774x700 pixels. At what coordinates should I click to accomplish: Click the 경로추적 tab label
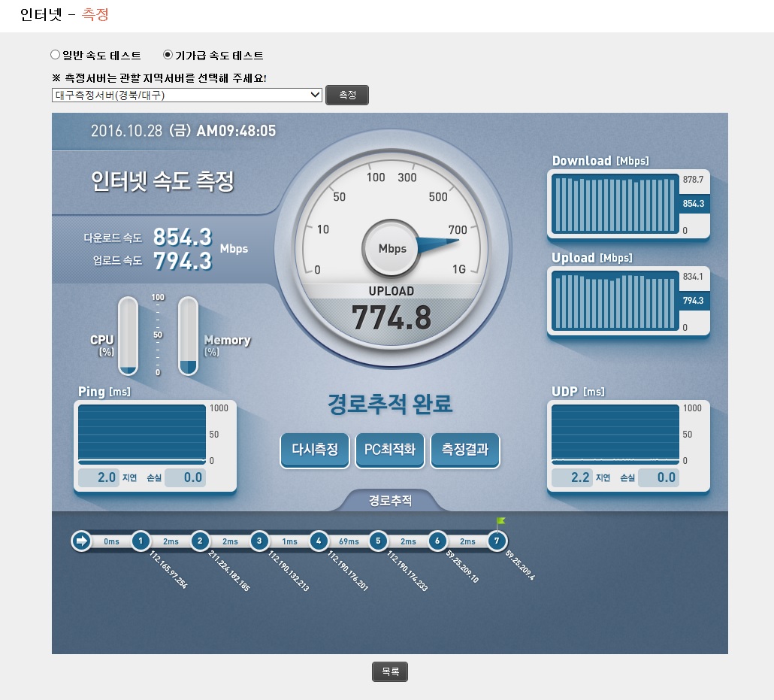pos(391,501)
